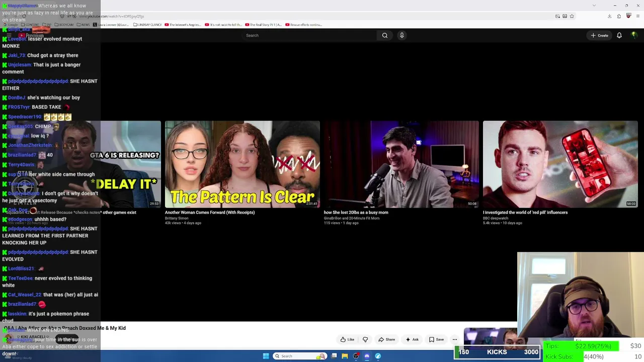This screenshot has width=644, height=362.
Task: Open Discord from the taskbar
Action: click(x=367, y=356)
